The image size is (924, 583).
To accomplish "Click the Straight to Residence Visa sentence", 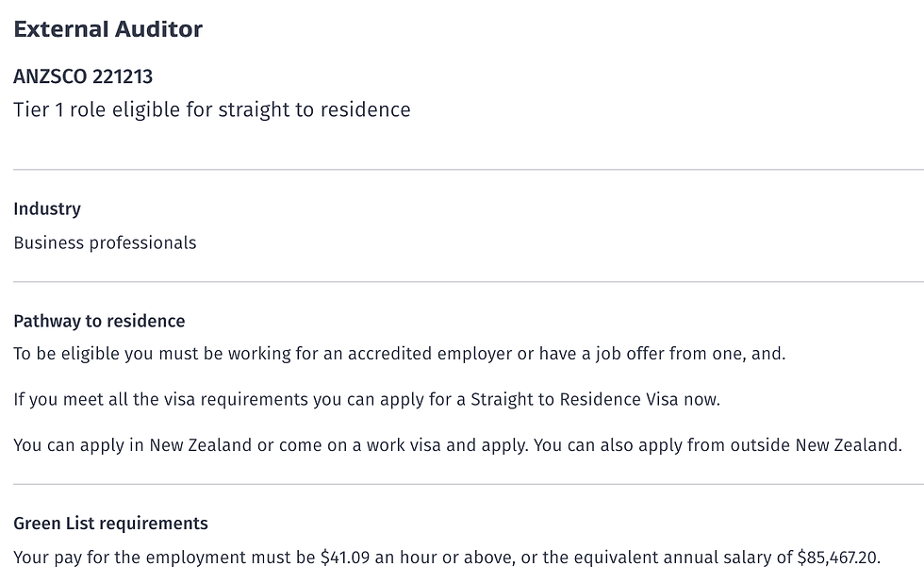I will 367,399.
